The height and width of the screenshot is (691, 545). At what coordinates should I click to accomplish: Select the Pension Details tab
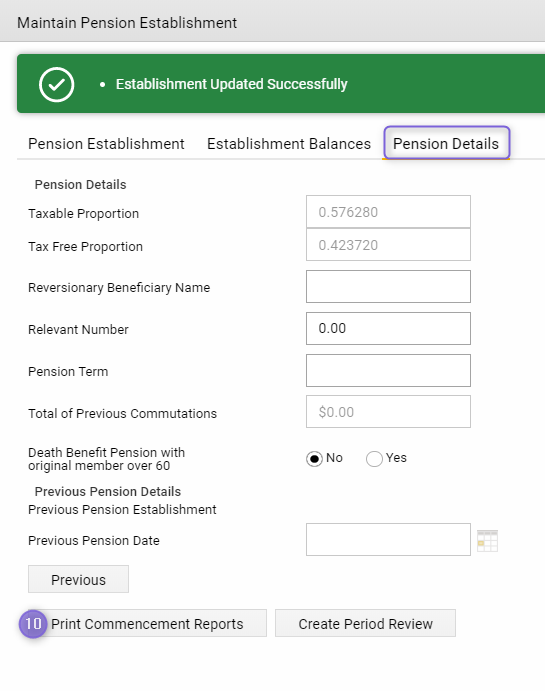click(446, 144)
